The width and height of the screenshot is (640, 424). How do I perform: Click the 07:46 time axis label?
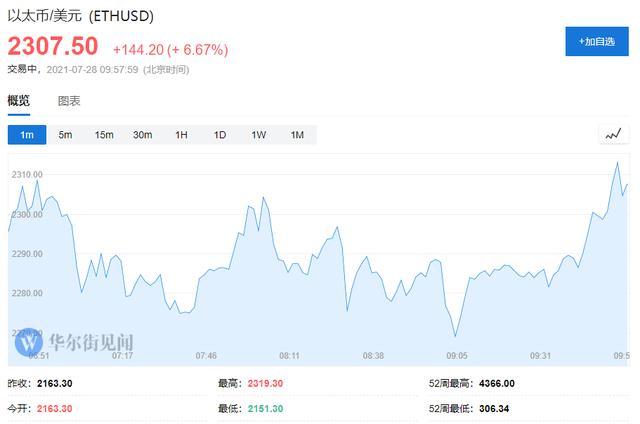coord(206,355)
